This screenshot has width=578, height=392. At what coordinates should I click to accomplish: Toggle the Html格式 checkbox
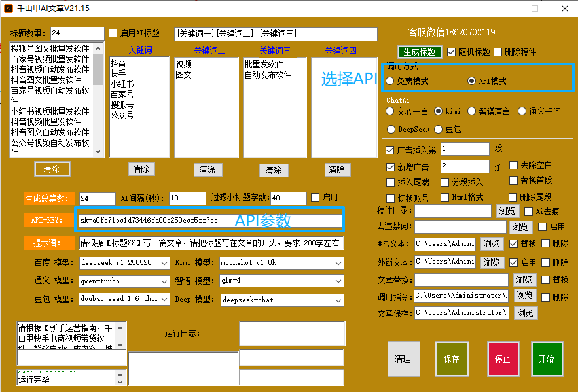click(445, 197)
